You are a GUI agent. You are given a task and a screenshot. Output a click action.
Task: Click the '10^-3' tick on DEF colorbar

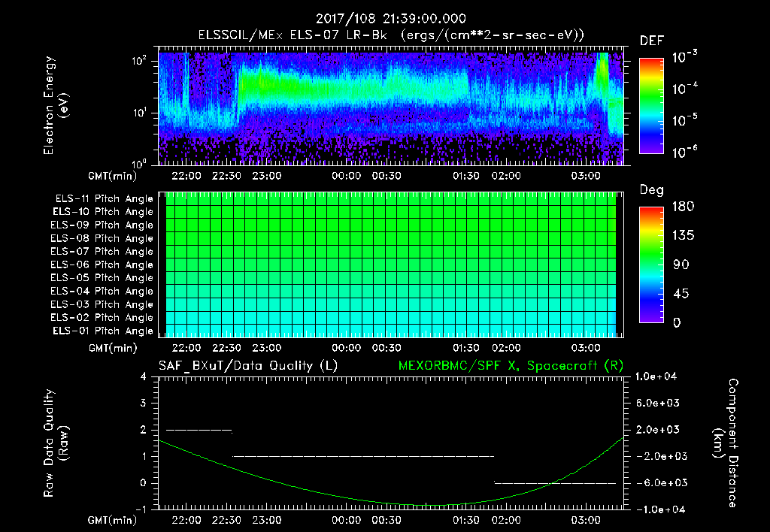click(x=684, y=57)
